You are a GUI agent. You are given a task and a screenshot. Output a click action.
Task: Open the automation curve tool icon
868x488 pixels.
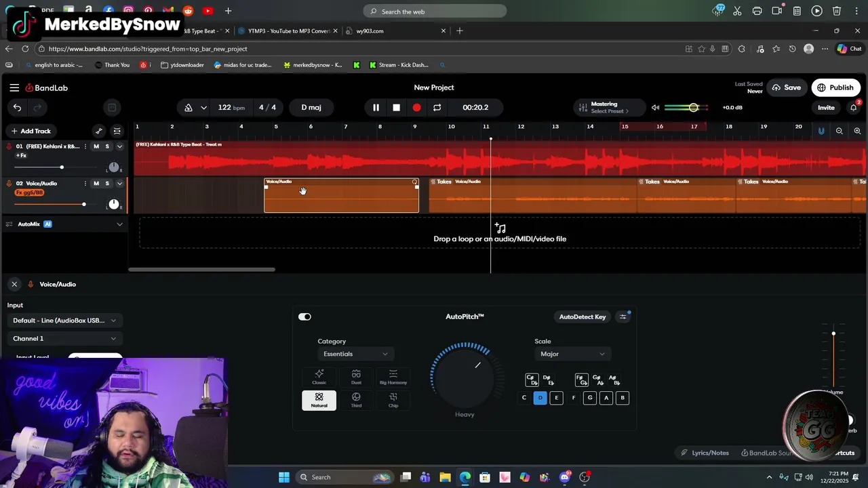pyautogui.click(x=99, y=131)
